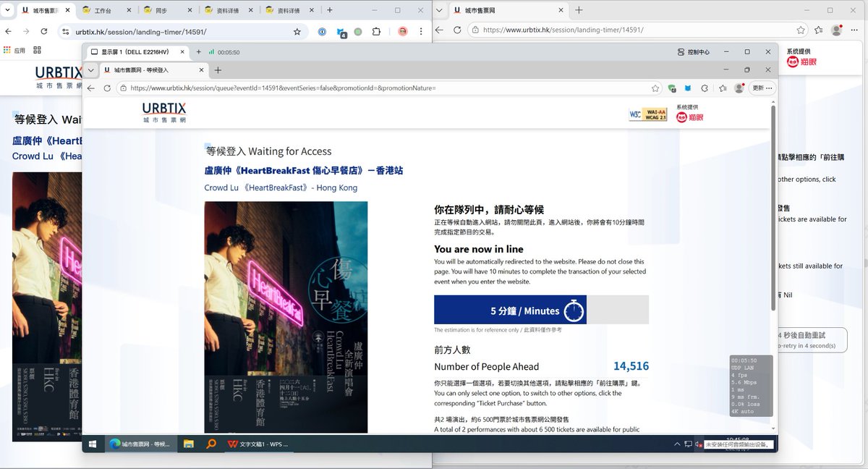Open favorites hub in remote Edge toolbar

[x=723, y=88]
